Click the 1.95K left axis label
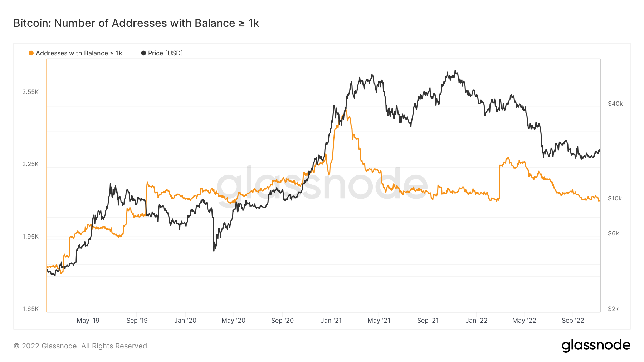 30,237
